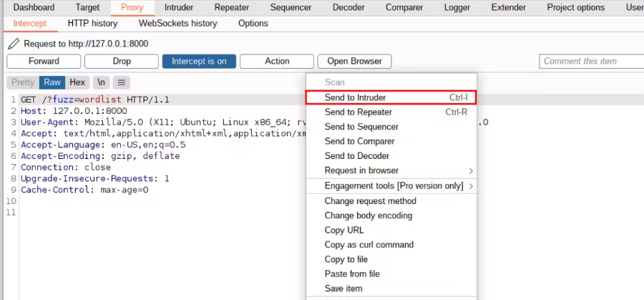
Task: Click the Accept-Encoding: gzip, deflate line
Action: 100,156
